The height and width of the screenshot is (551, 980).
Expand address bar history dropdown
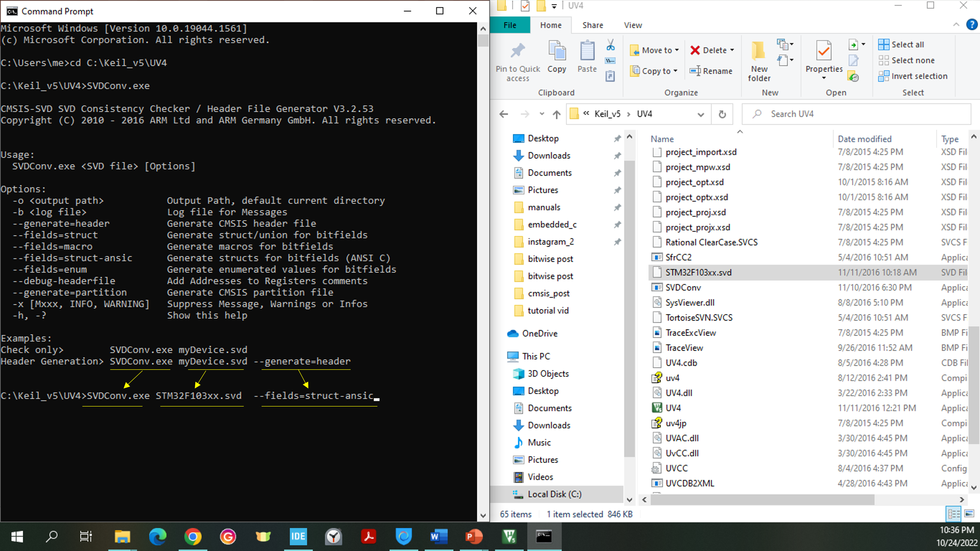point(701,114)
